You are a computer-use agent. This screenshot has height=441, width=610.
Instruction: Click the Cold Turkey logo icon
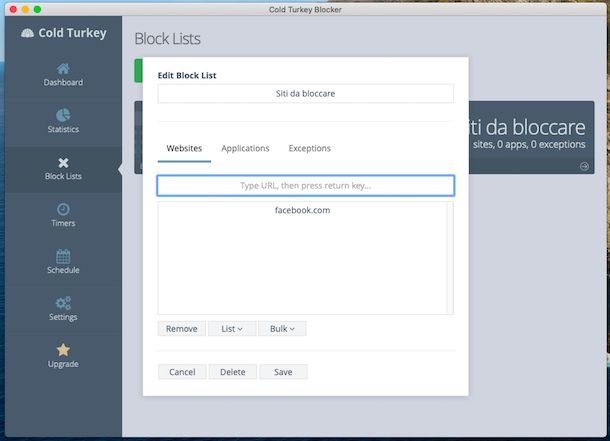[27, 33]
